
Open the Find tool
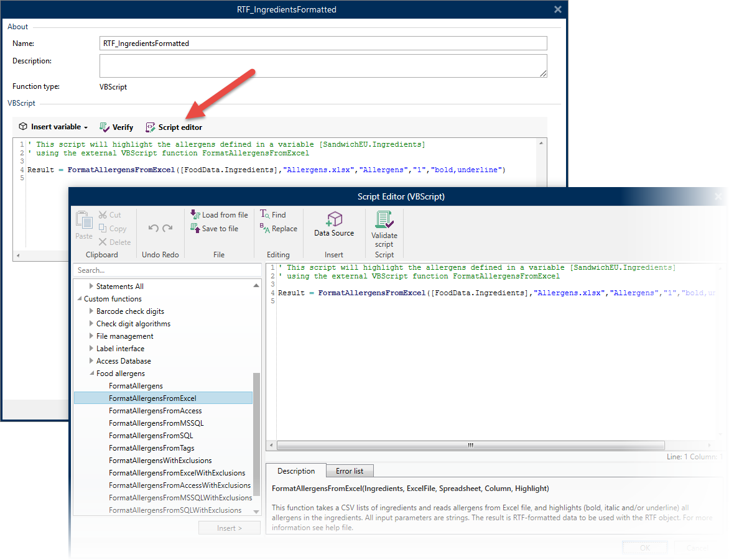(273, 214)
